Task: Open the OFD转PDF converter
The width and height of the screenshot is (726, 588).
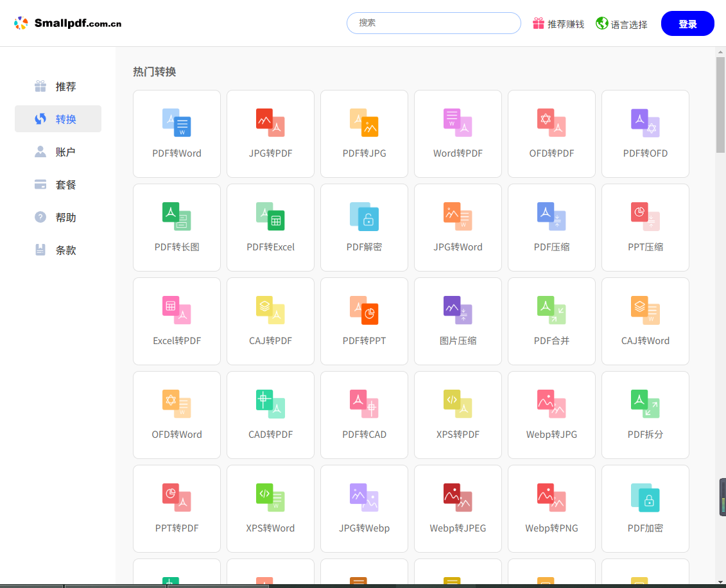Action: (551, 134)
